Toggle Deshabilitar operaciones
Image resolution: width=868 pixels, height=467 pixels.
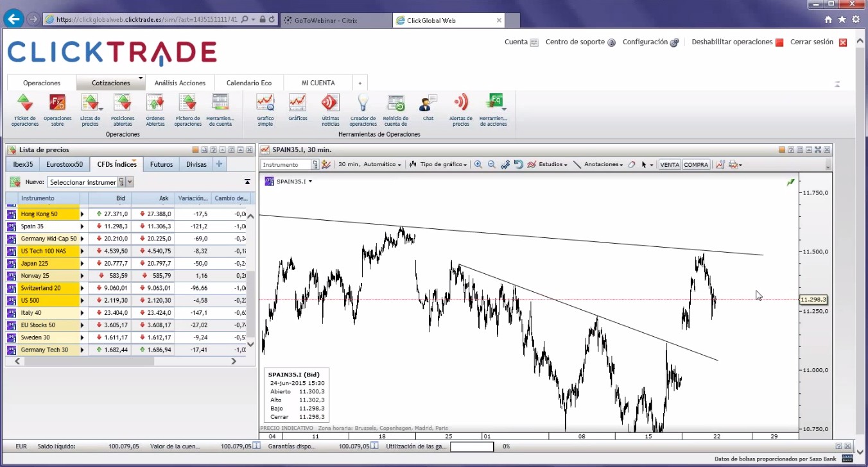[738, 42]
